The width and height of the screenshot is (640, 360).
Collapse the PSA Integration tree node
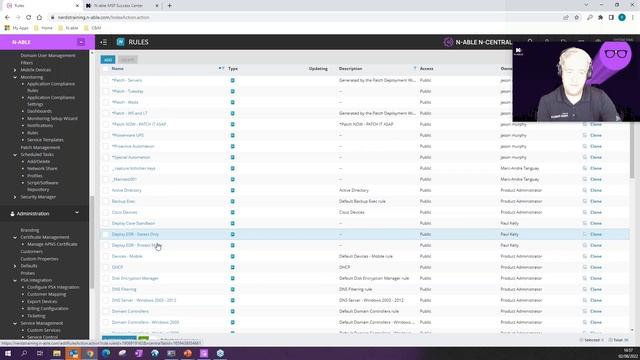[15, 280]
